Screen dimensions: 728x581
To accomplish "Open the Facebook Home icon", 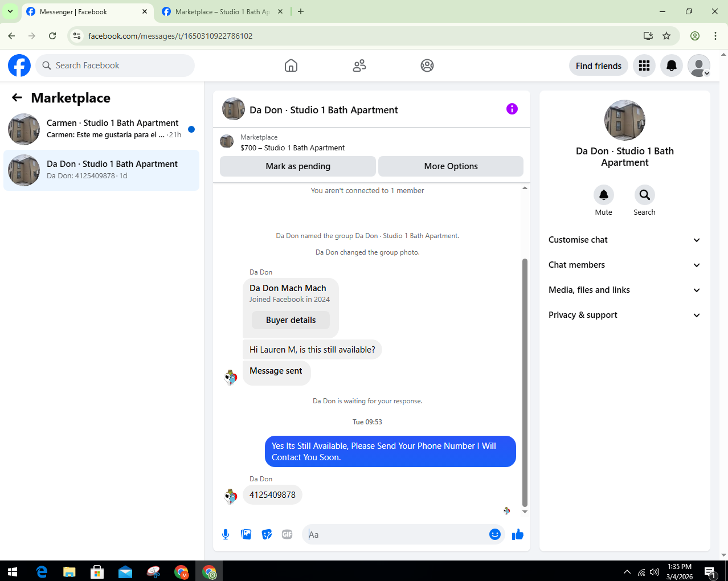I will pos(291,66).
